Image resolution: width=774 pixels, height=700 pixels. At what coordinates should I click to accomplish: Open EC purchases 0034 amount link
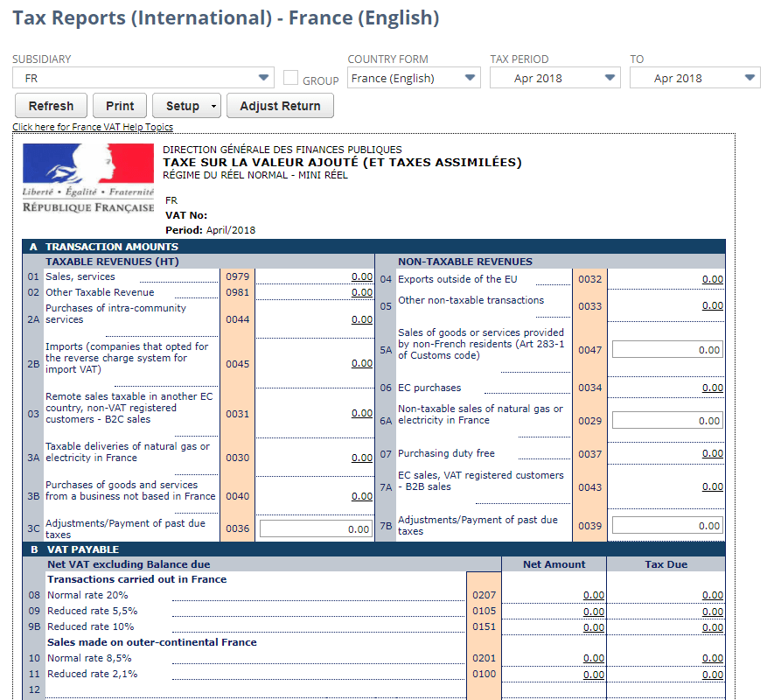click(712, 388)
